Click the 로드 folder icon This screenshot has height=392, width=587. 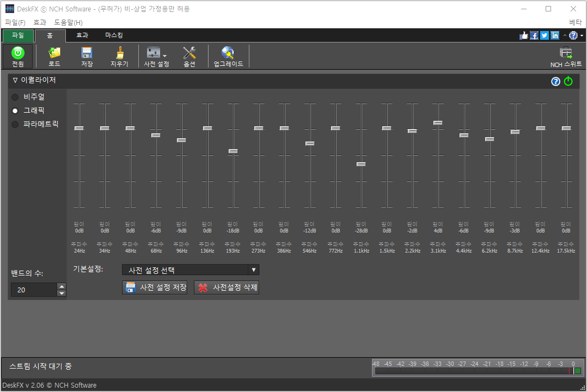(54, 53)
